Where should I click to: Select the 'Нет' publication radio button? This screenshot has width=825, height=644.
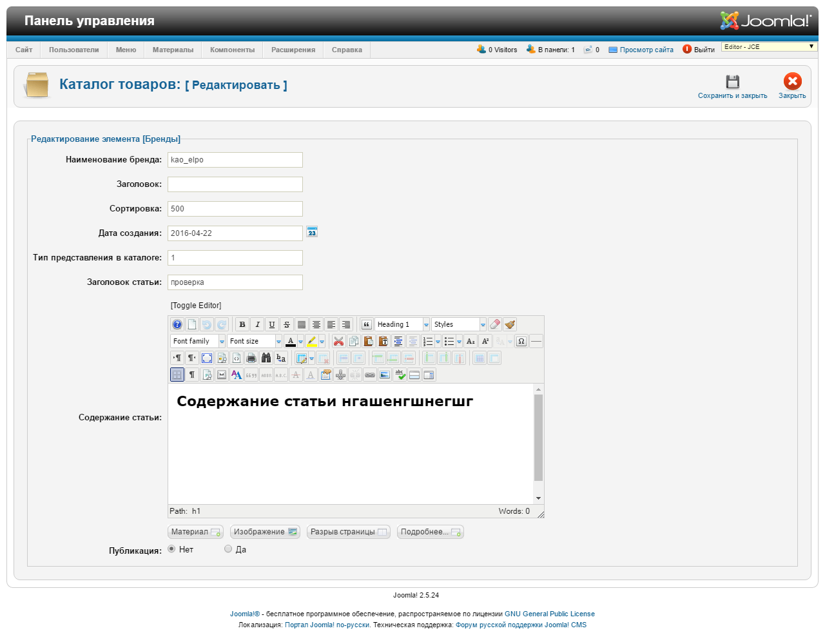pyautogui.click(x=171, y=549)
